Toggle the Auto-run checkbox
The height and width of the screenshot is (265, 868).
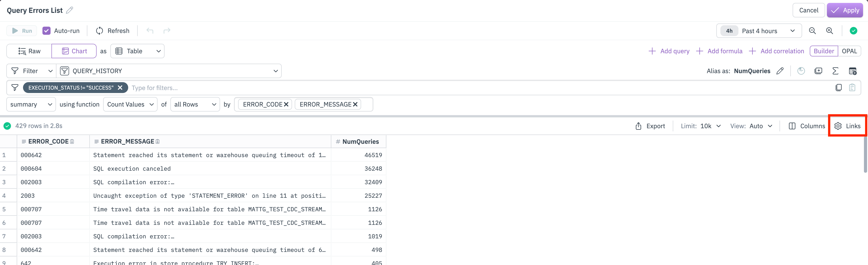coord(46,31)
